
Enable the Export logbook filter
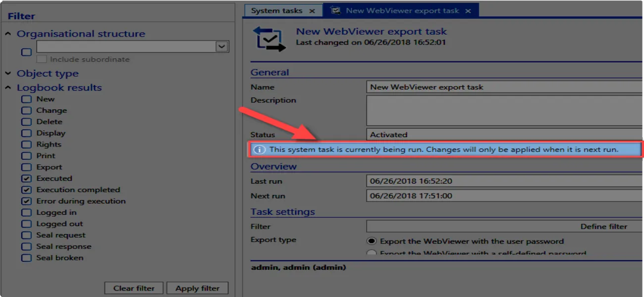26,167
